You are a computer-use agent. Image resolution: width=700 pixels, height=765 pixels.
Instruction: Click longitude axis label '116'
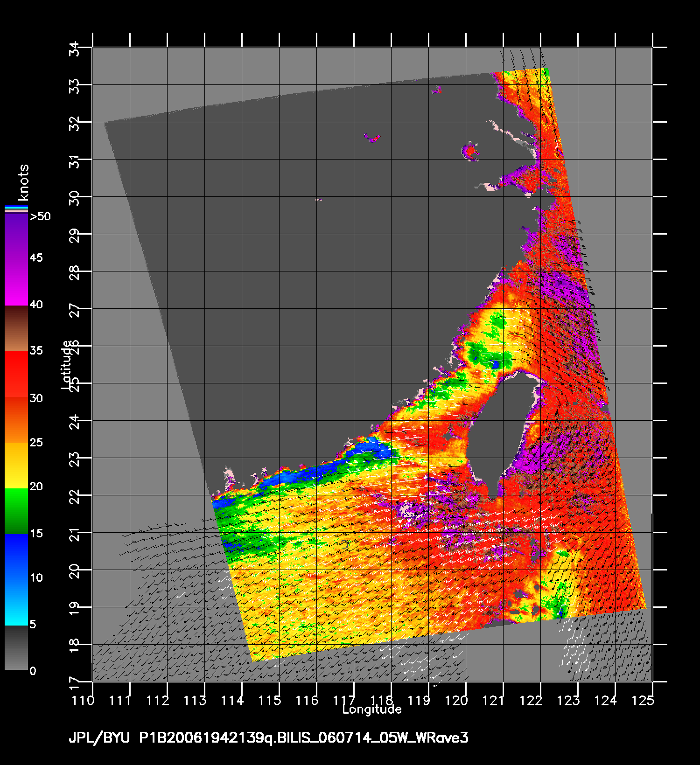click(307, 701)
